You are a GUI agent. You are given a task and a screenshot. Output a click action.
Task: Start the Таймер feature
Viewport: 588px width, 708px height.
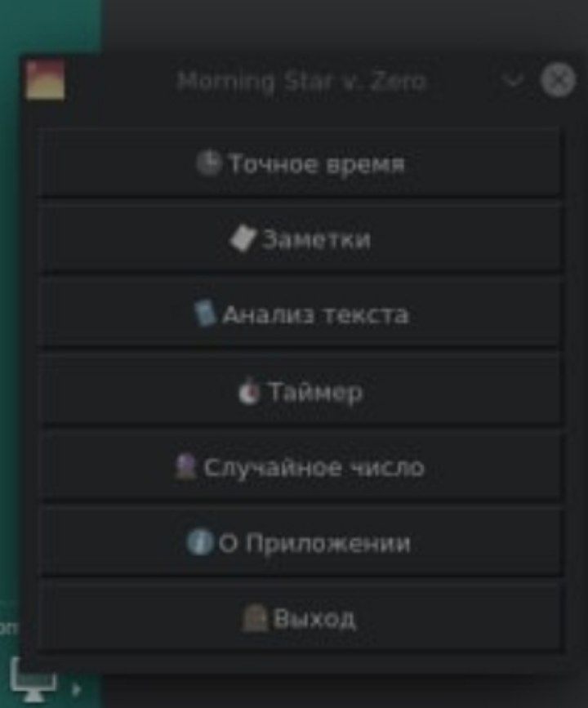301,390
